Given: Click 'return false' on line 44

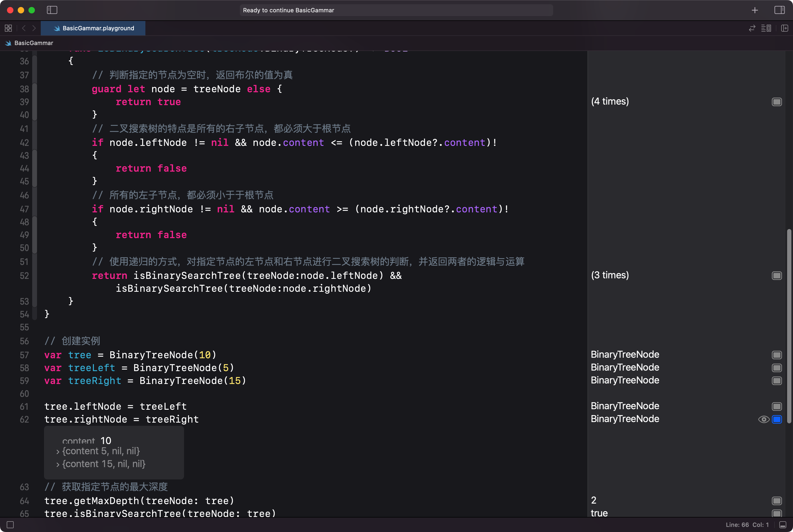Looking at the screenshot, I should pyautogui.click(x=151, y=168).
